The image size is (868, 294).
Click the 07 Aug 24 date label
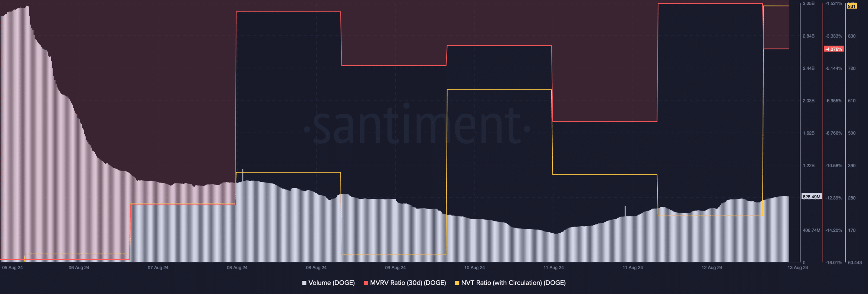[x=158, y=268]
